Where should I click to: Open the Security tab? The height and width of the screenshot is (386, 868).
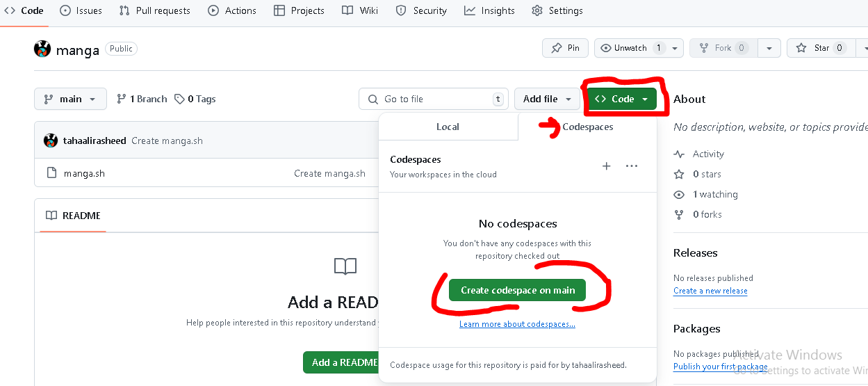tap(421, 10)
